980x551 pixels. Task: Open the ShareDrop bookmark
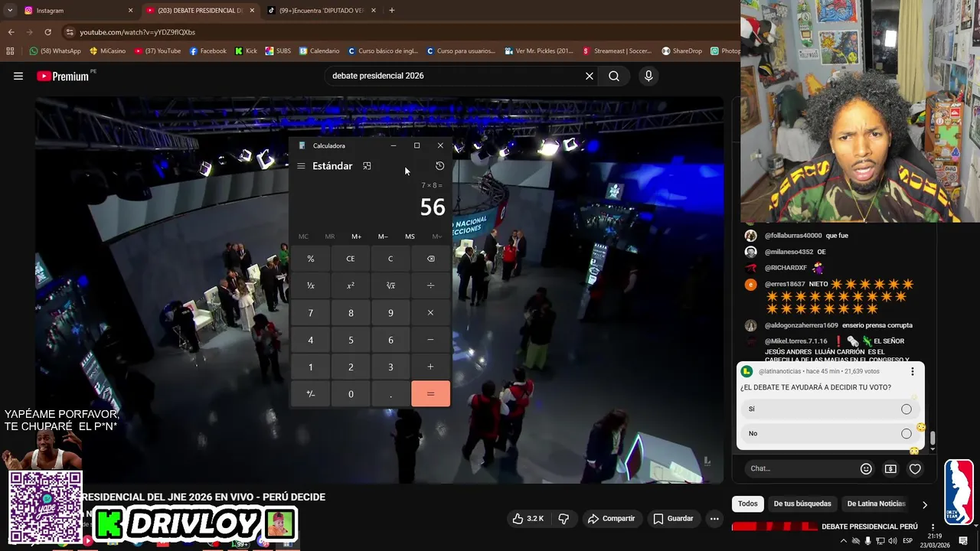pos(681,51)
